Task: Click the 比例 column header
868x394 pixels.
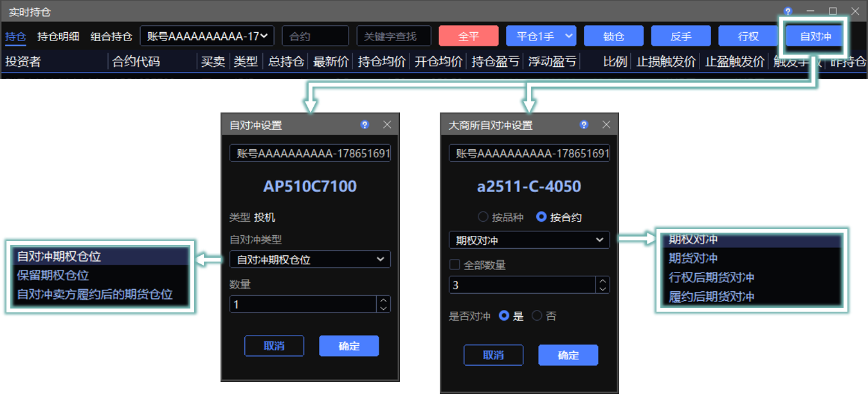Action: click(615, 62)
